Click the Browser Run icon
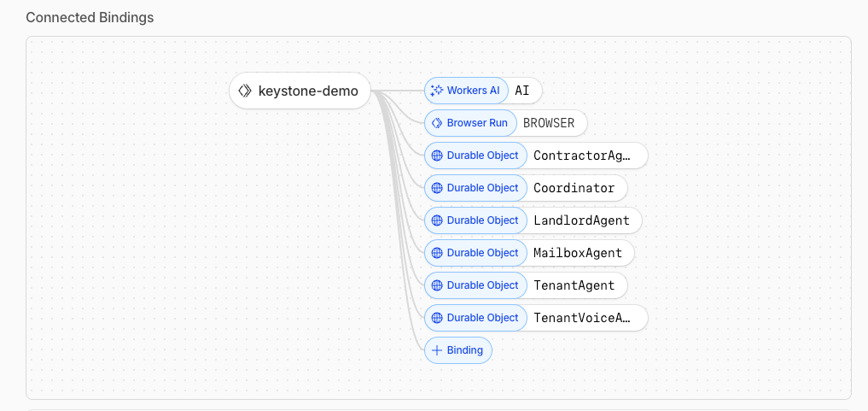 pyautogui.click(x=437, y=123)
